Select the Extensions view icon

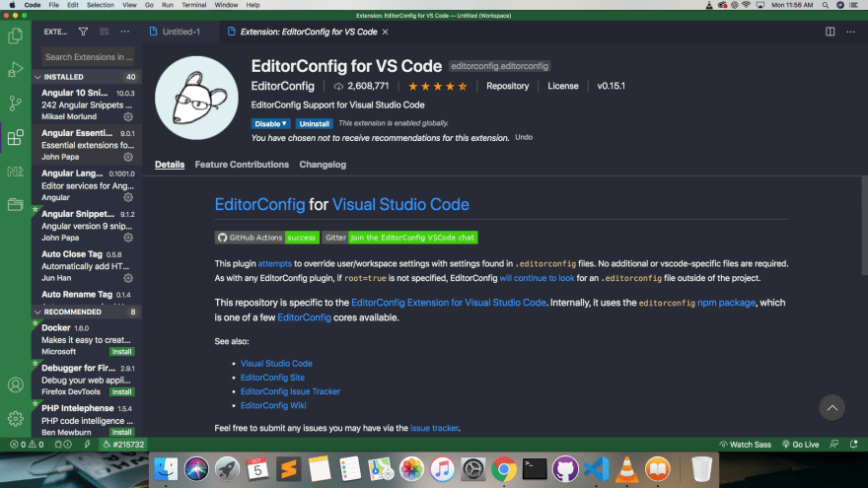coord(16,137)
